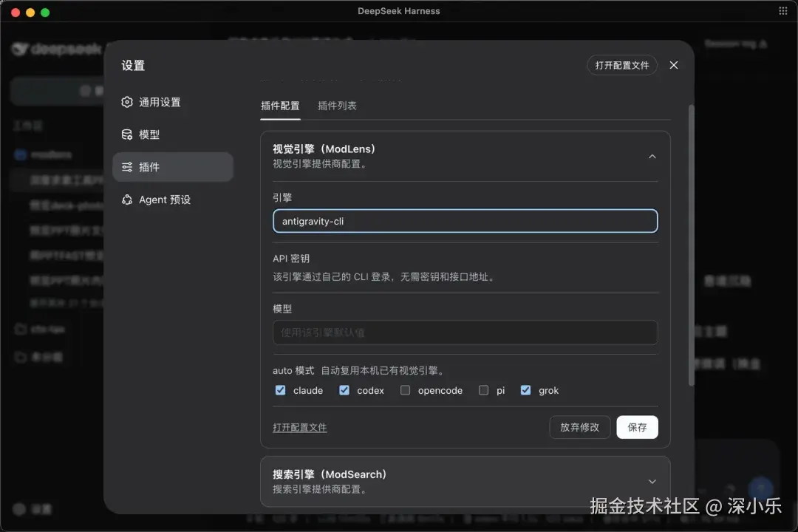Click the grid icon in title bar
Image resolution: width=798 pixels, height=532 pixels.
coord(782,10)
